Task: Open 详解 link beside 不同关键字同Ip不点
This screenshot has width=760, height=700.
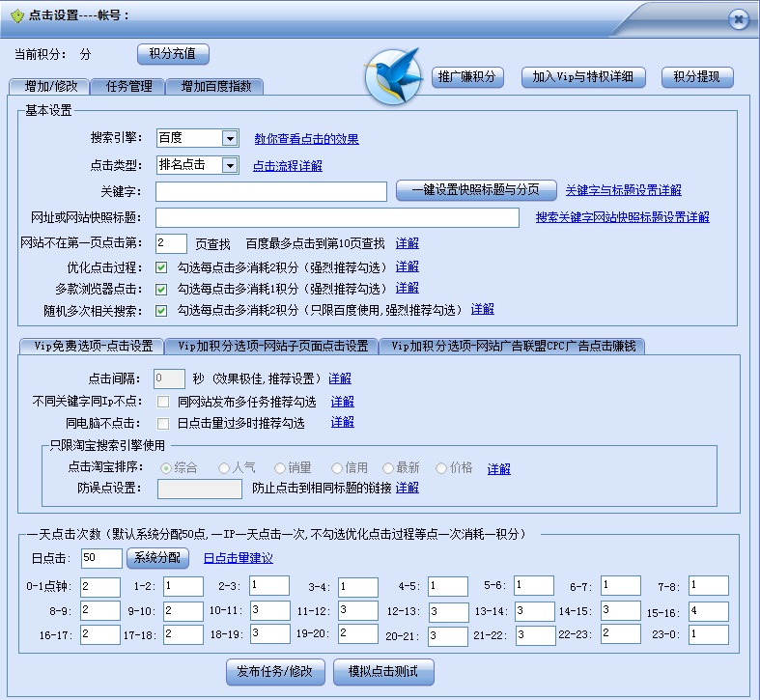Action: click(342, 402)
